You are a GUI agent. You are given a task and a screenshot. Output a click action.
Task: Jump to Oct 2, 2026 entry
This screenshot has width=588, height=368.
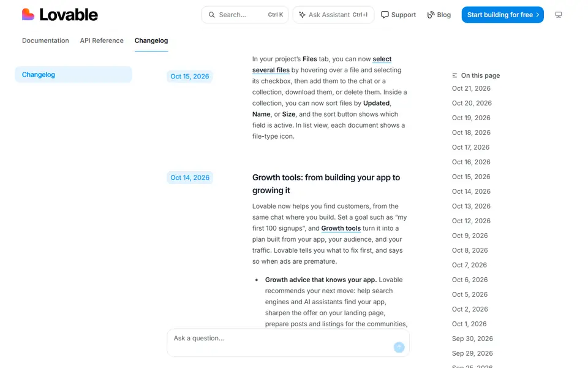(470, 309)
